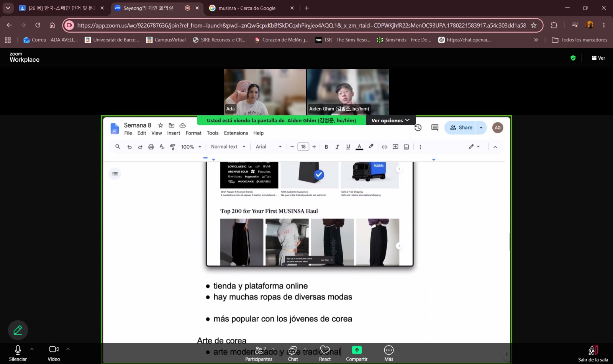This screenshot has height=364, width=613.
Task: Click the print icon in Docs toolbar
Action: pos(151,147)
